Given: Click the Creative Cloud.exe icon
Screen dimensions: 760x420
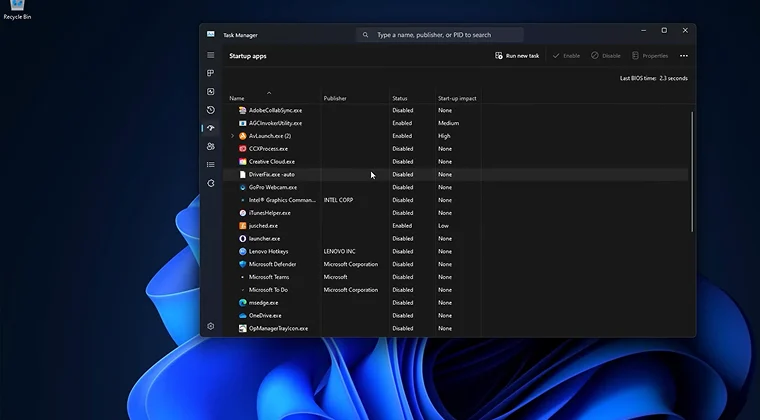Looking at the screenshot, I should 242,162.
